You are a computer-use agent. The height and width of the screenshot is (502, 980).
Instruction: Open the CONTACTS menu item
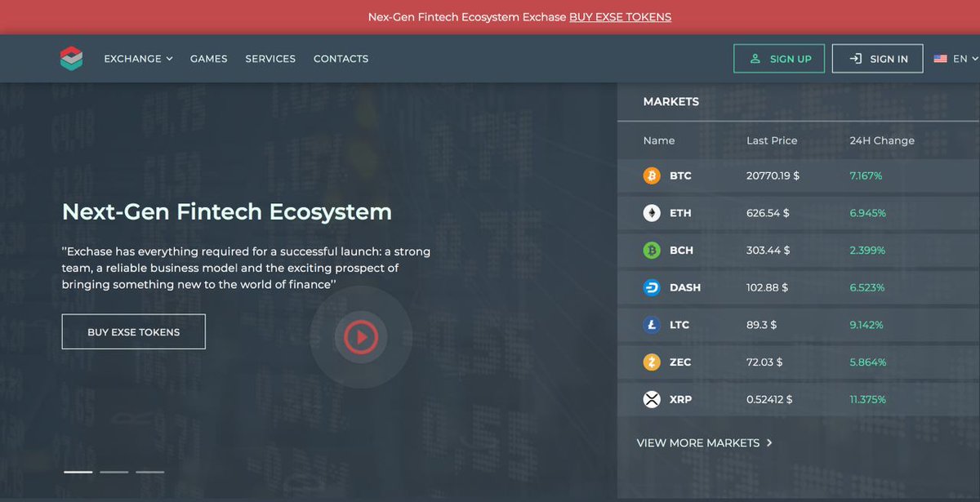point(341,59)
